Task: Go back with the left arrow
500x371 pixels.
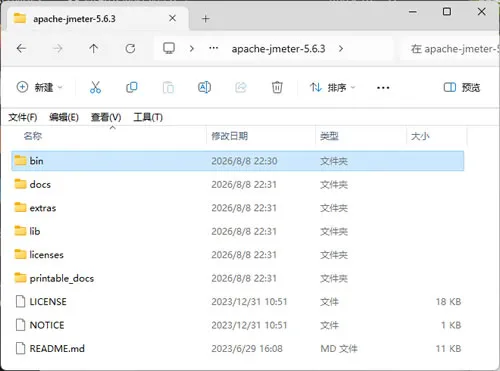Action: (x=21, y=49)
